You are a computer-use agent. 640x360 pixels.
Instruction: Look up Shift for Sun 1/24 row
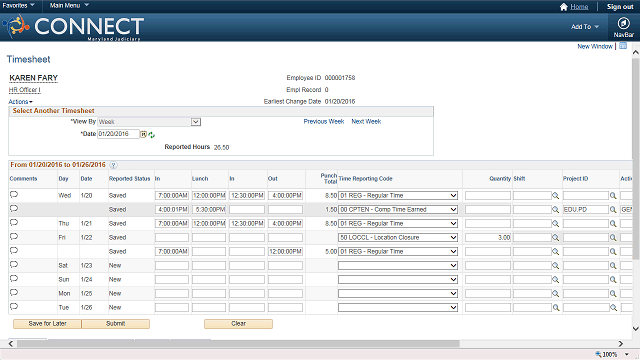click(556, 280)
